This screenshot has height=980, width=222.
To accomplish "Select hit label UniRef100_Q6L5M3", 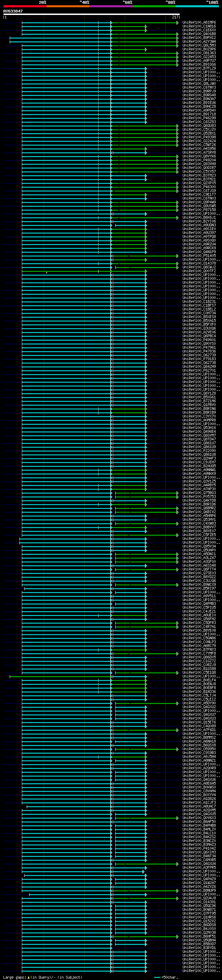I will (199, 45).
